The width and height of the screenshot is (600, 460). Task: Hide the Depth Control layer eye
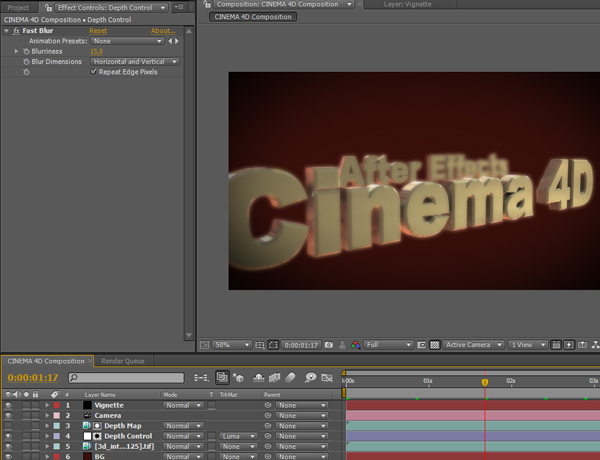click(x=8, y=436)
